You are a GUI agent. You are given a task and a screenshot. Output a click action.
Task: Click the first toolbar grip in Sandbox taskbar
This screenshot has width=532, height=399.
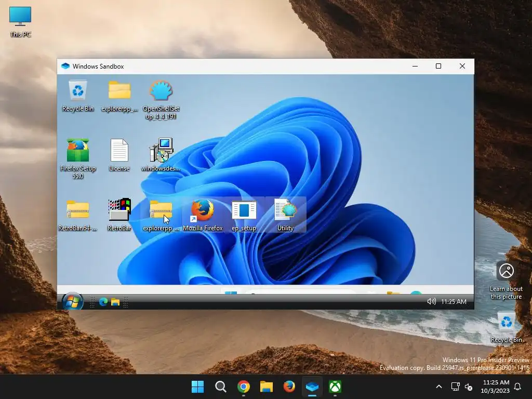(92, 302)
